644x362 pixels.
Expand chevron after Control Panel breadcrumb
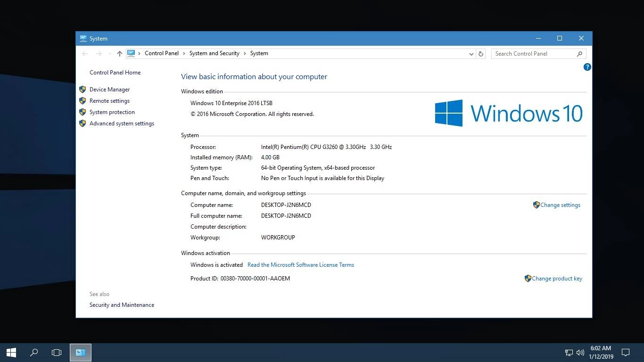tap(184, 54)
